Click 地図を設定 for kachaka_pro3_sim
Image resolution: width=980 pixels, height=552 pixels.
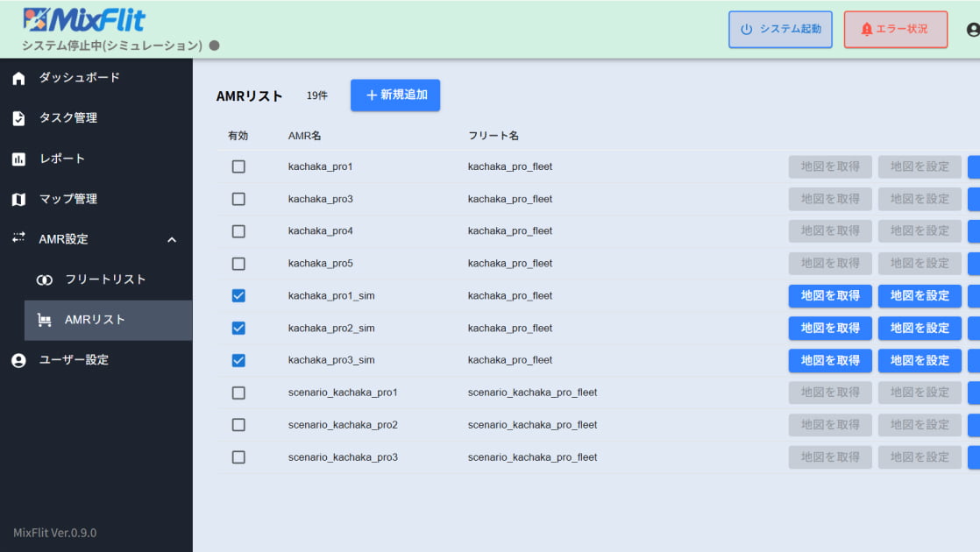pyautogui.click(x=920, y=360)
